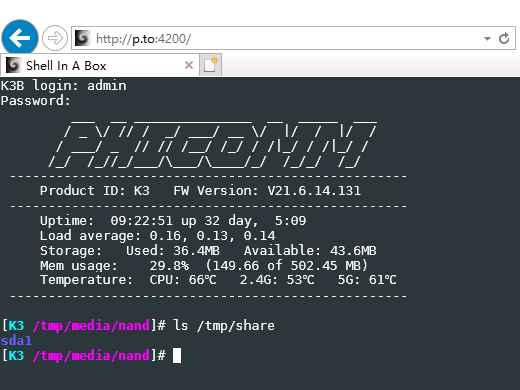520x390 pixels.
Task: Click the 'K3B login: admin' line
Action: [63, 86]
